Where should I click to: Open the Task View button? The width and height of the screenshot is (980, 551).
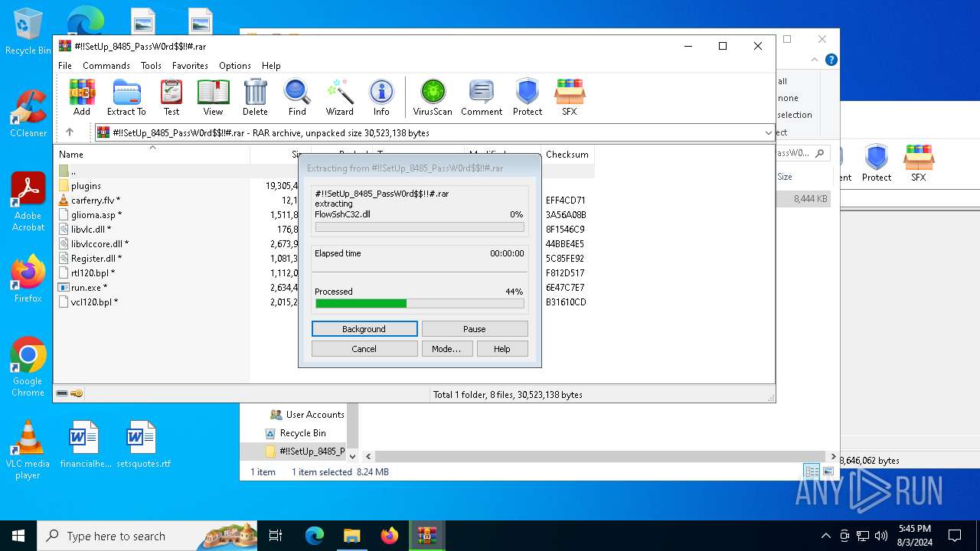click(276, 536)
